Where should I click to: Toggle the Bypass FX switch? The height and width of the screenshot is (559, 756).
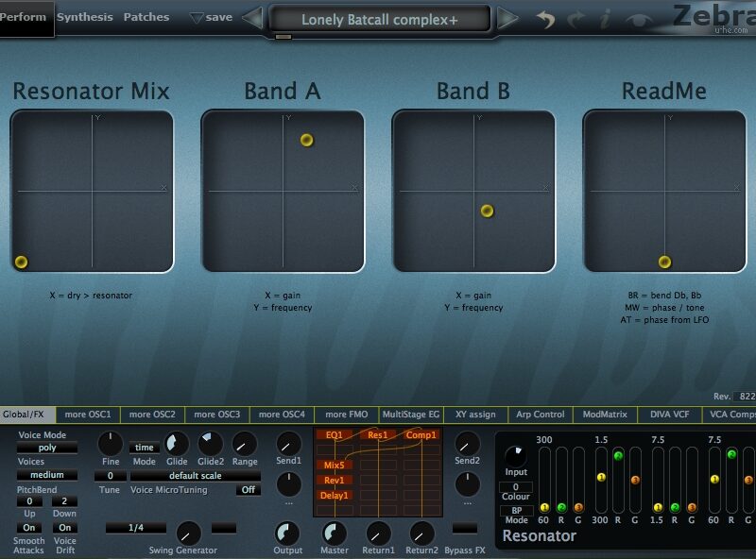tap(465, 528)
